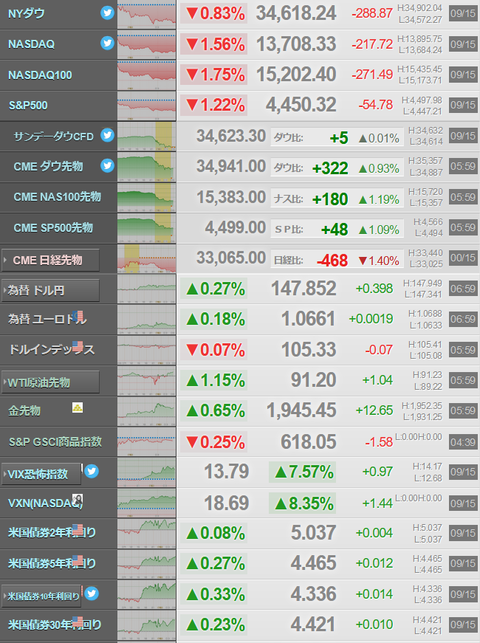
Task: Select the 10-year yield 4.336
Action: [314, 594]
